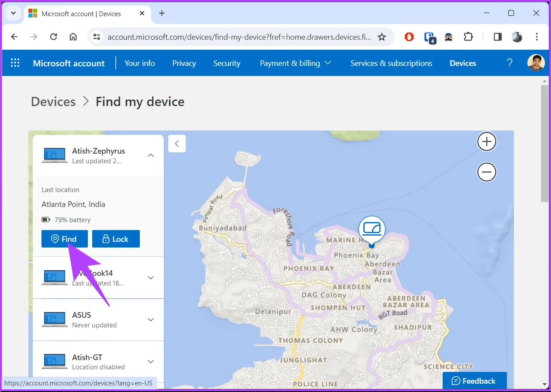Click the map zoom in plus button
Image resolution: width=551 pixels, height=392 pixels.
(x=486, y=142)
